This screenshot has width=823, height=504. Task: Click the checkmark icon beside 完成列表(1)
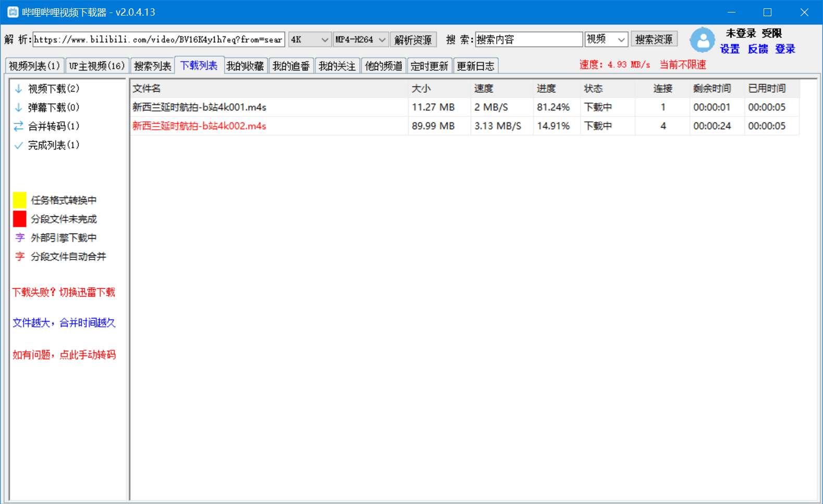(19, 145)
